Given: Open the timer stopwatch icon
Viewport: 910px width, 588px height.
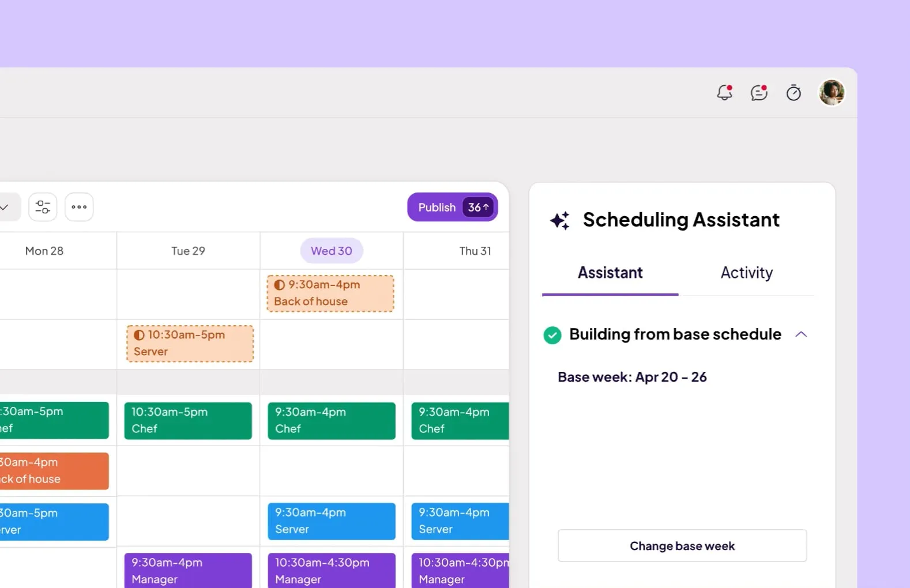Looking at the screenshot, I should (x=794, y=92).
